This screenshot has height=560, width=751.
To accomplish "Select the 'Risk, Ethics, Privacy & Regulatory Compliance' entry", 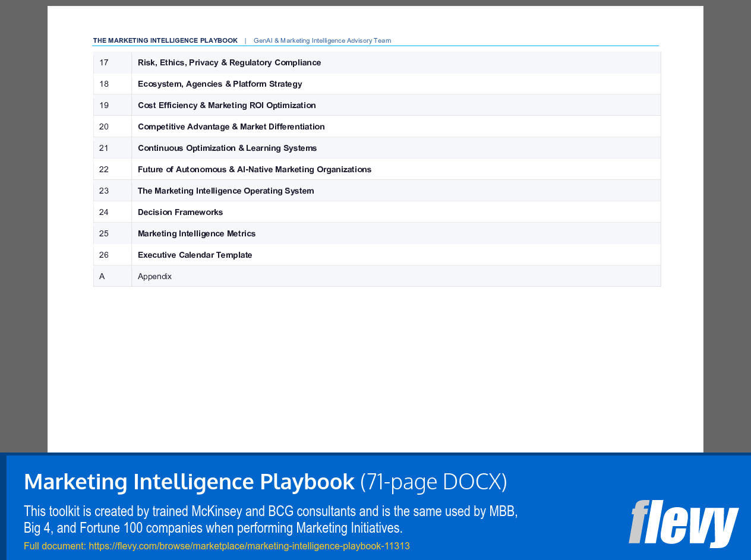I will pos(229,62).
